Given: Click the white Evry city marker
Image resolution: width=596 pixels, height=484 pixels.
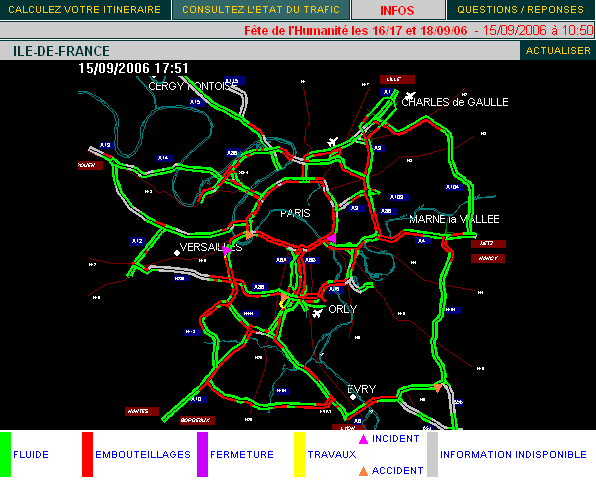Looking at the screenshot, I should point(353,397).
